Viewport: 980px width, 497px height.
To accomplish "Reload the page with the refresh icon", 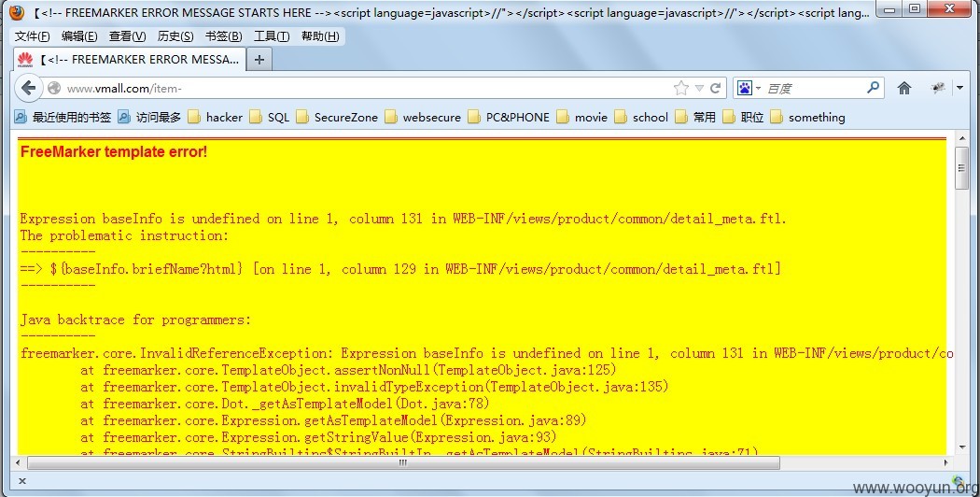I will pos(716,88).
